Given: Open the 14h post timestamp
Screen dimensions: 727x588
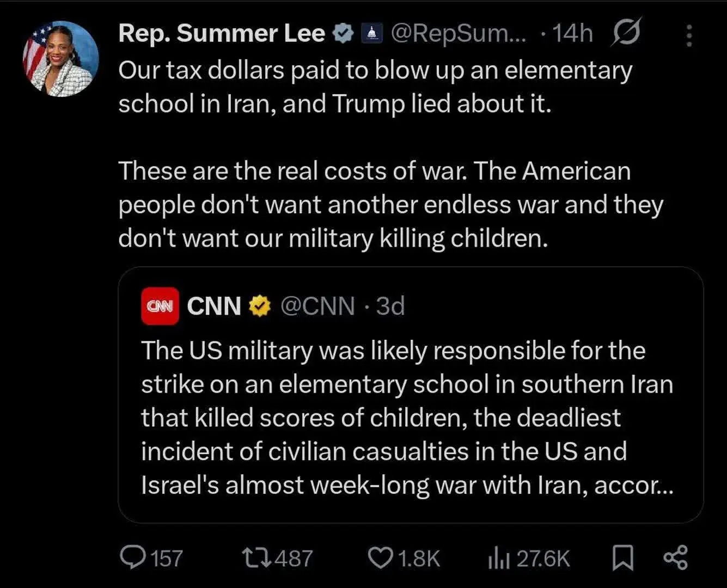Looking at the screenshot, I should 572,34.
